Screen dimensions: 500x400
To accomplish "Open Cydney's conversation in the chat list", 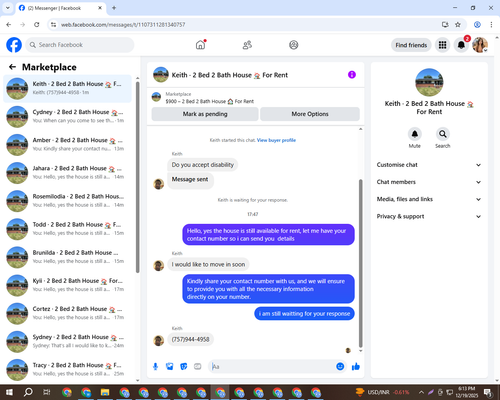I will pyautogui.click(x=67, y=117).
